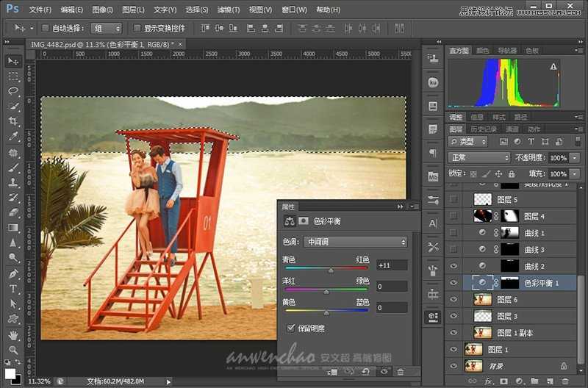The image size is (588, 388).
Task: Show the 图层 5 layer
Action: 453,199
